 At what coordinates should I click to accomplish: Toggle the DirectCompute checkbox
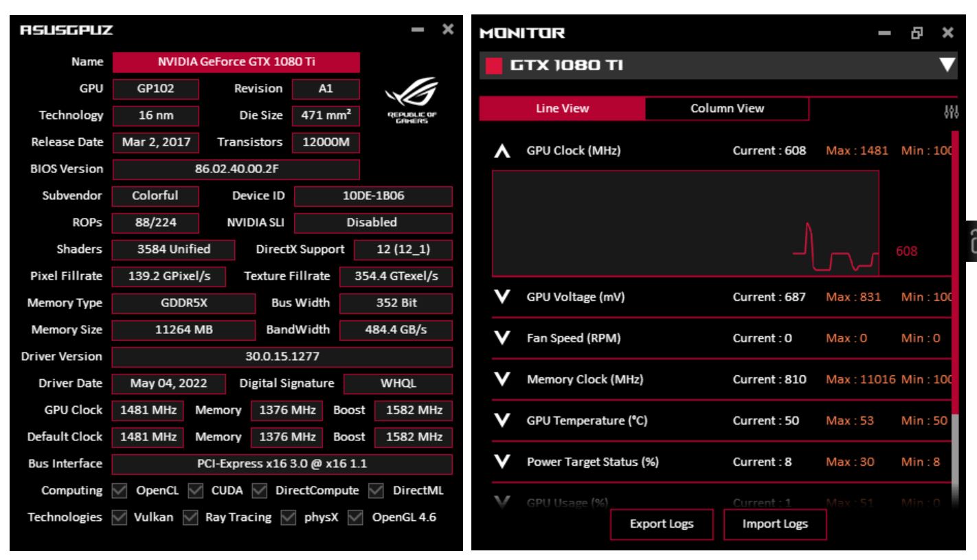[260, 491]
